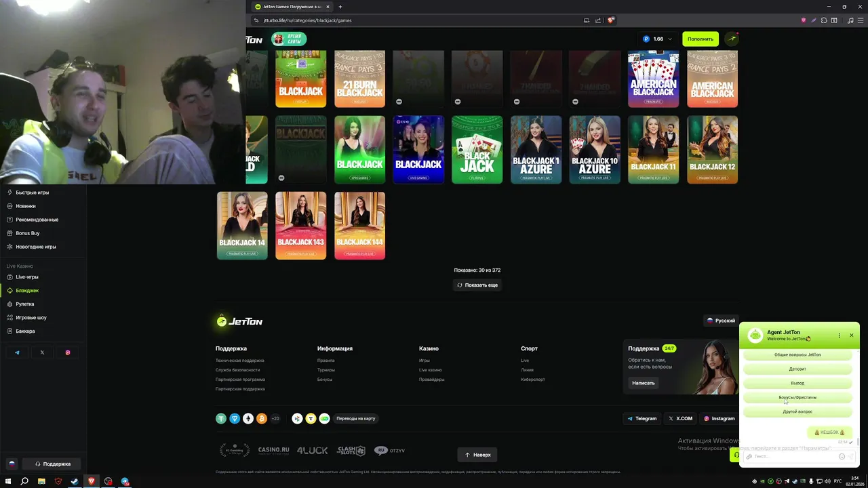This screenshot has height=488, width=868.
Task: Click sidebar Instagram icon
Action: (x=68, y=352)
